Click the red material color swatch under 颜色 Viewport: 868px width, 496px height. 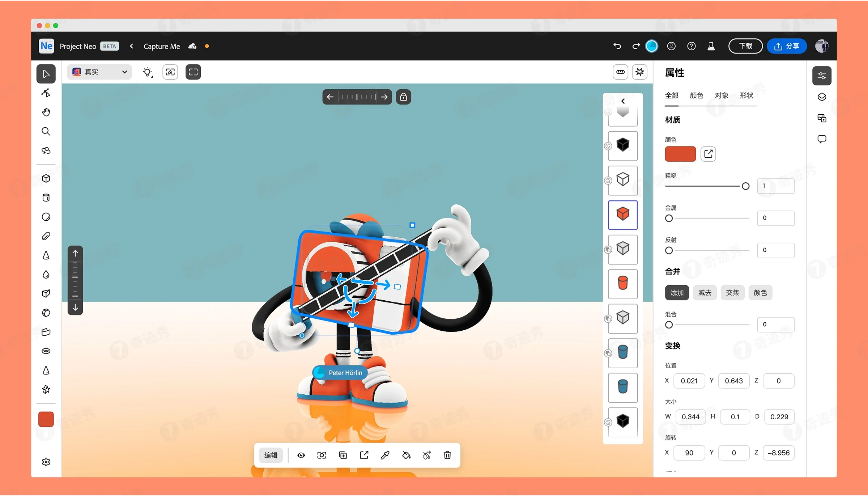coord(680,154)
